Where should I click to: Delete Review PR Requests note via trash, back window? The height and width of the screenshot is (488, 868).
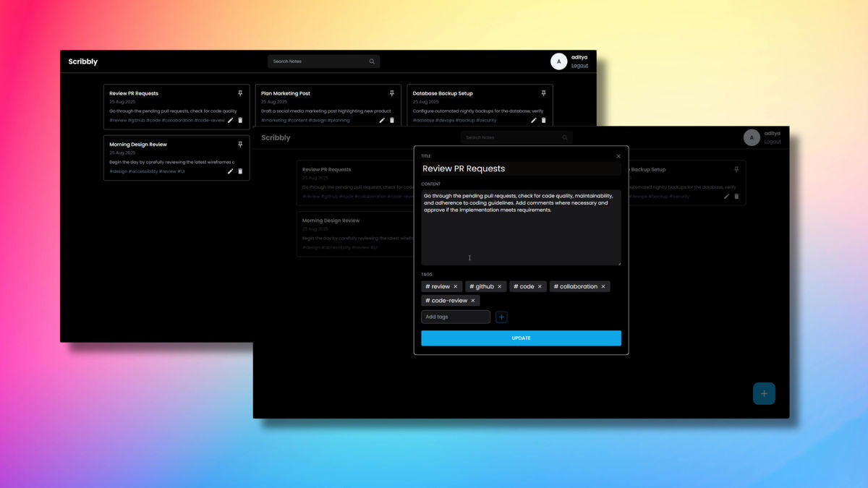(240, 120)
